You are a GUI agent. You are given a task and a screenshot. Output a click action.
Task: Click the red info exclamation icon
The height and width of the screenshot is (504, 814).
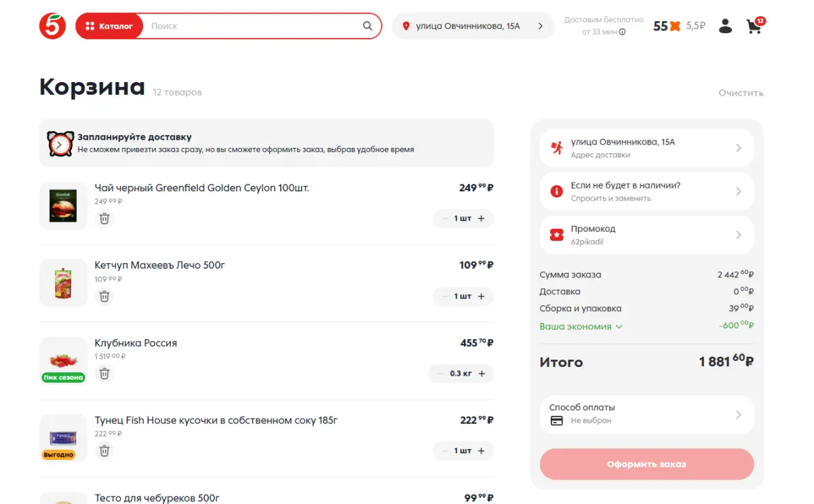click(x=557, y=191)
